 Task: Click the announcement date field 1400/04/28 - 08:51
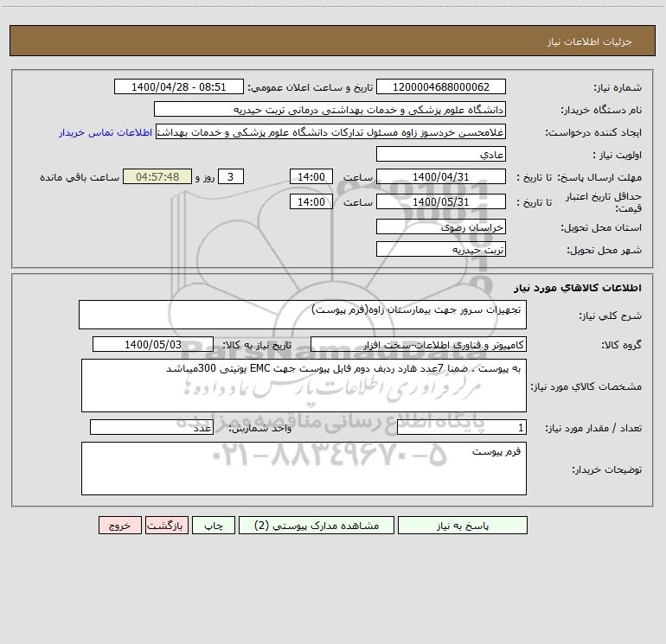click(179, 86)
